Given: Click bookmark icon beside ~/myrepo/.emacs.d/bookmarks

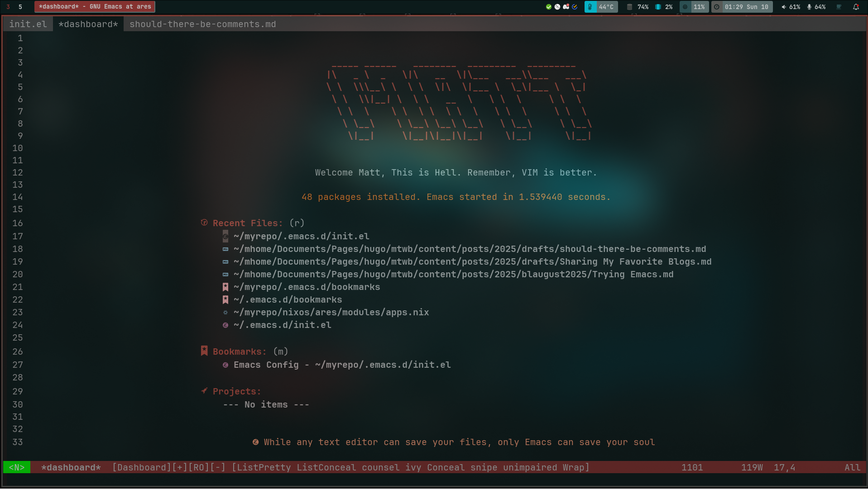Looking at the screenshot, I should pyautogui.click(x=225, y=287).
